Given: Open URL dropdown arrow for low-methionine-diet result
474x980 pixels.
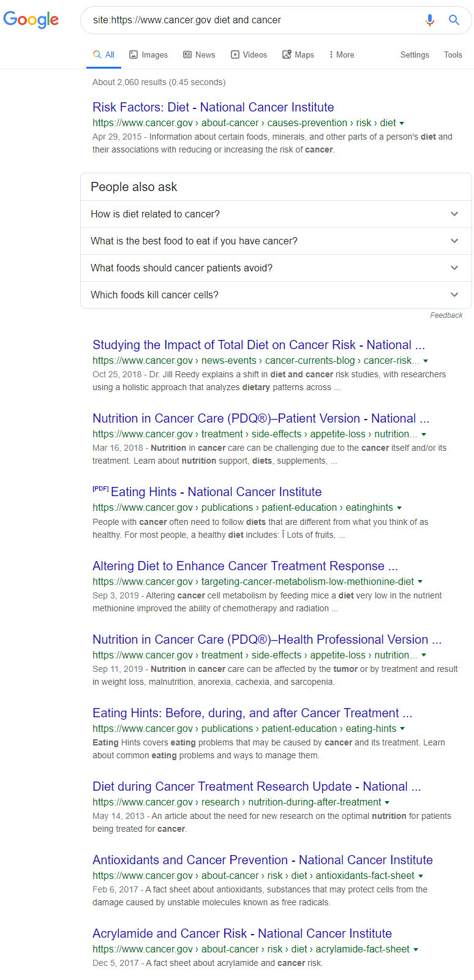Looking at the screenshot, I should 420,582.
